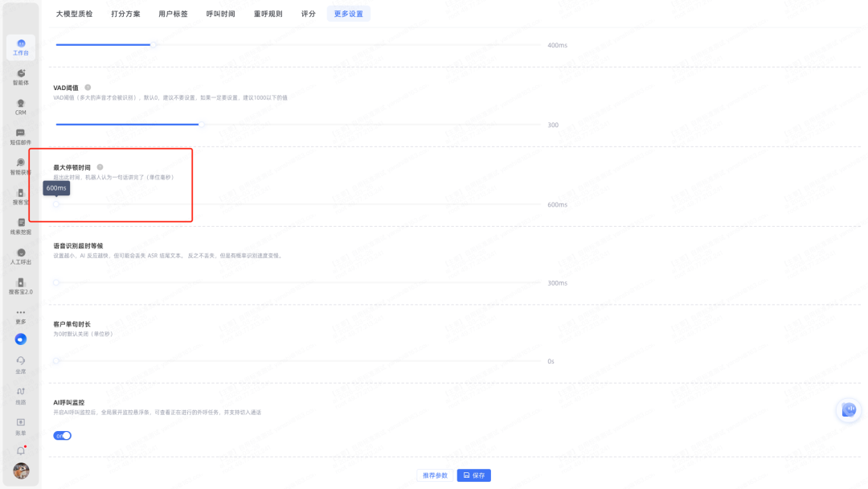Image resolution: width=868 pixels, height=489 pixels.
Task: Open 短信邮件 messaging section
Action: pyautogui.click(x=21, y=136)
